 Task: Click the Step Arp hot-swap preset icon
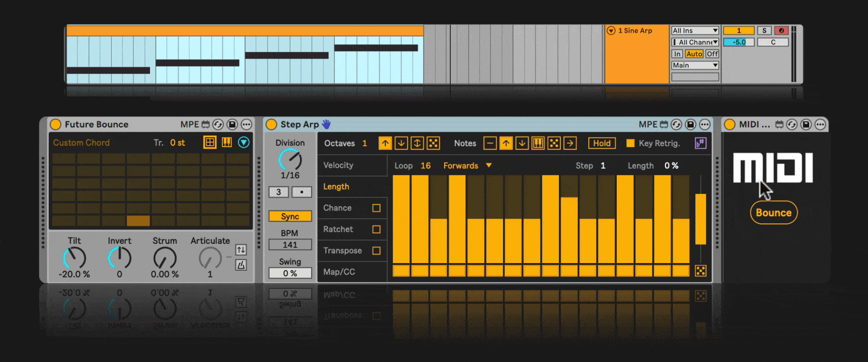(x=677, y=125)
